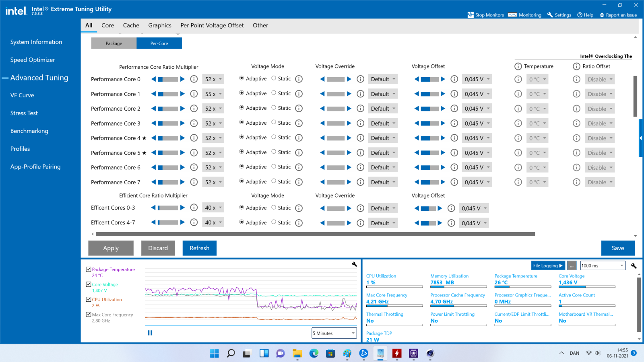Viewport: 644px width, 362px height.
Task: Show info for Efficent Cores 4-7 voltage offset
Action: pyautogui.click(x=452, y=223)
